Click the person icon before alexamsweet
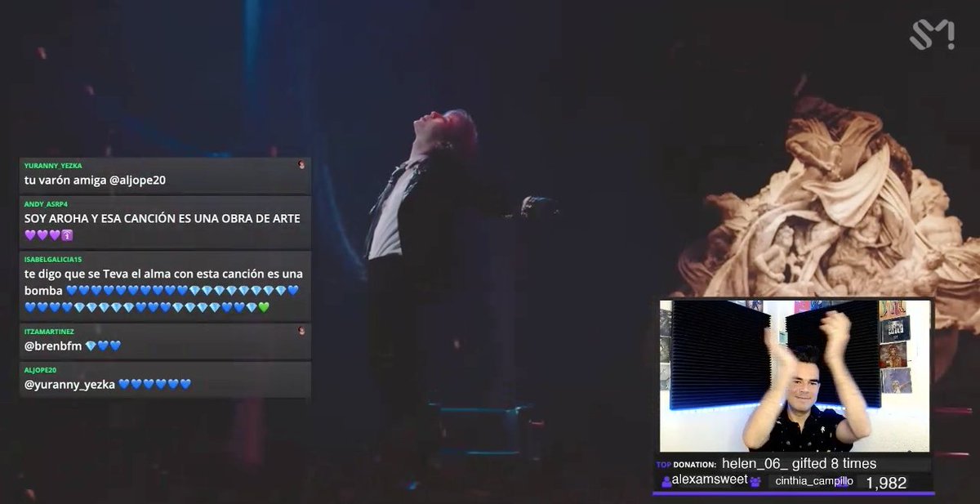The image size is (980, 504). tap(666, 481)
